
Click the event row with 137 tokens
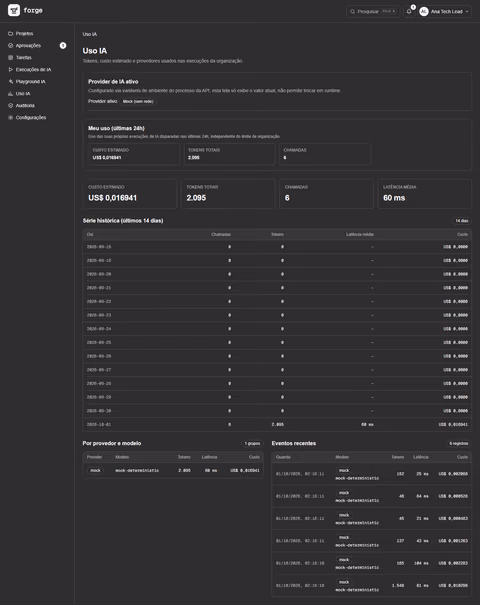click(372, 541)
